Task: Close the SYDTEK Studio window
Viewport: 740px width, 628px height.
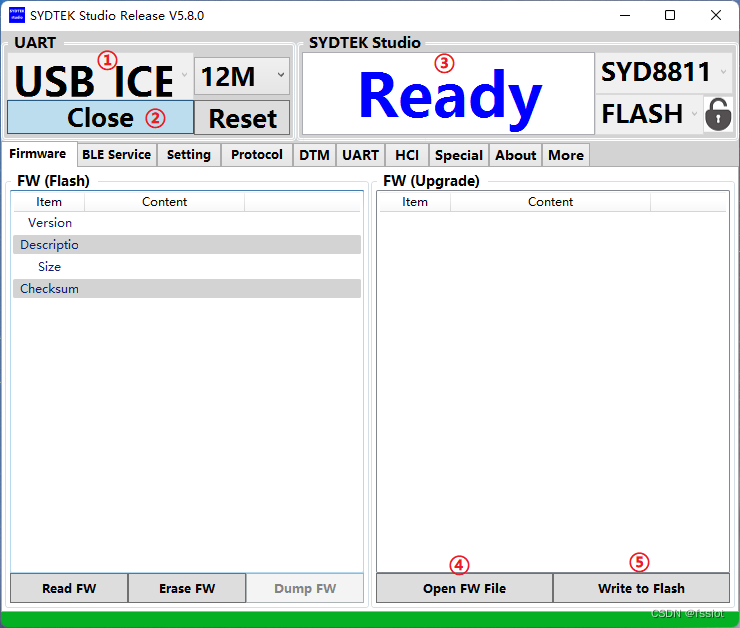Action: click(x=715, y=15)
